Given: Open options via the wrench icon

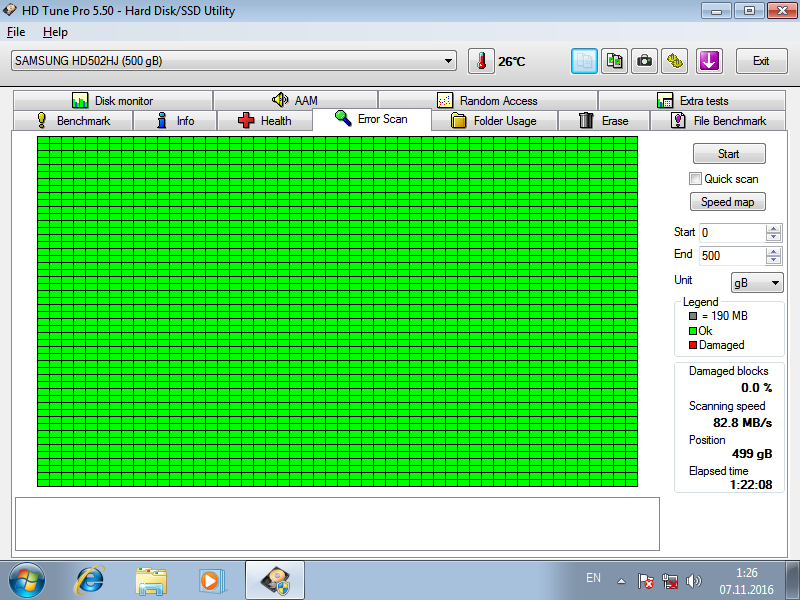Looking at the screenshot, I should pos(674,61).
